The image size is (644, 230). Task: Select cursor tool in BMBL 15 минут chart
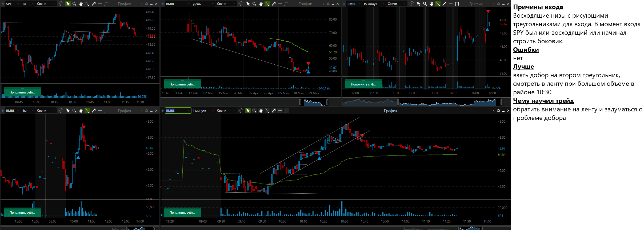[418, 4]
